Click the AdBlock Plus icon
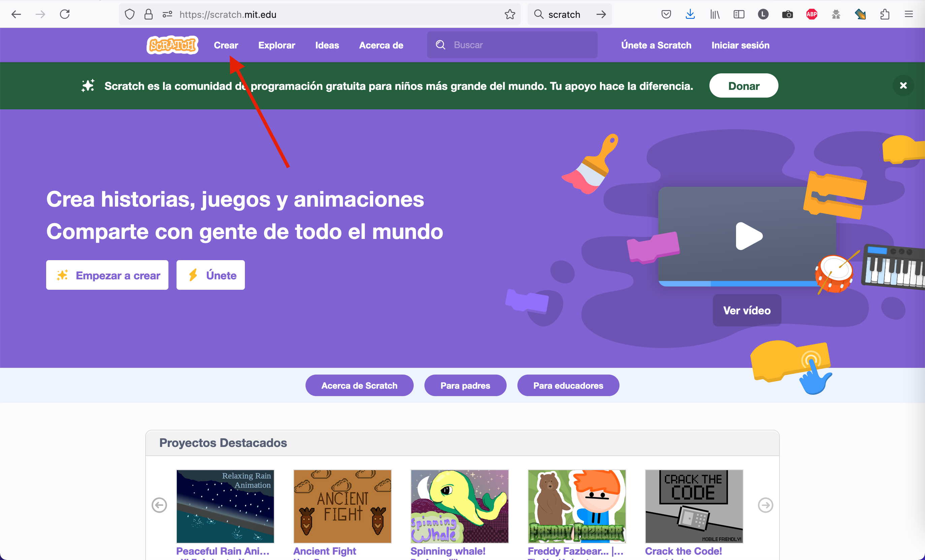Image resolution: width=925 pixels, height=560 pixels. point(811,14)
